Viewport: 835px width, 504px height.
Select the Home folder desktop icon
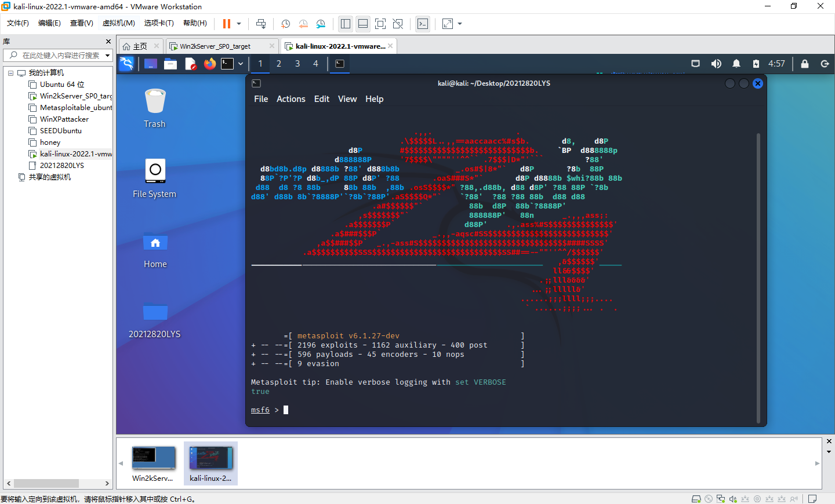(155, 250)
